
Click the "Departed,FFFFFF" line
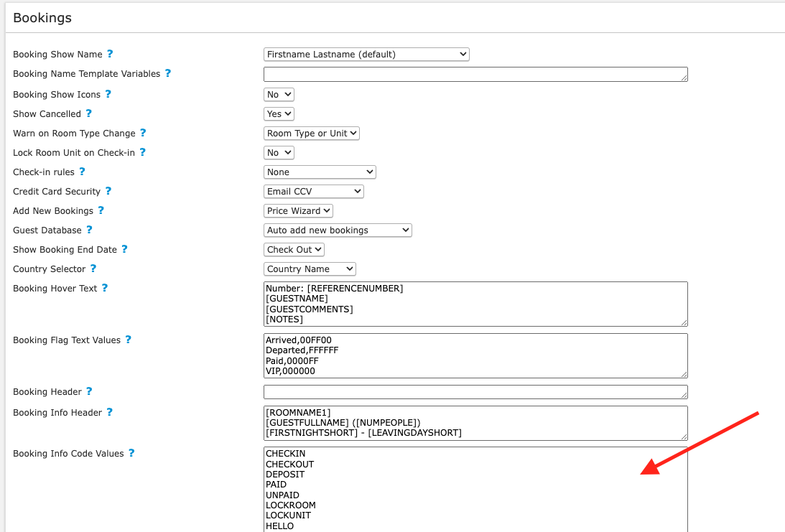(302, 350)
